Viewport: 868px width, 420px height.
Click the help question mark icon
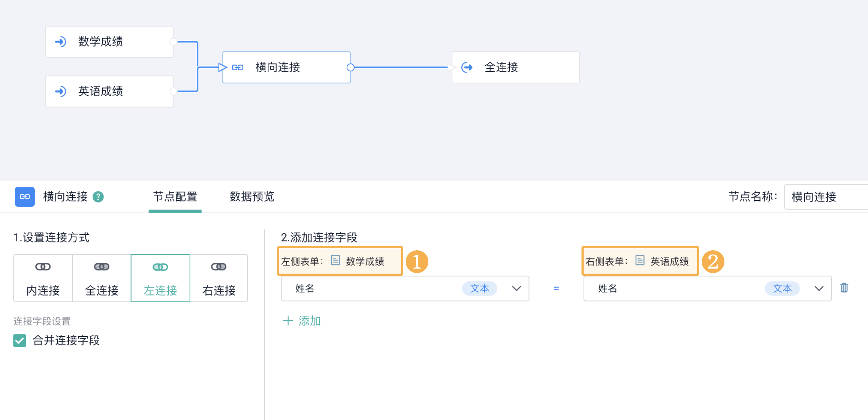pyautogui.click(x=98, y=197)
